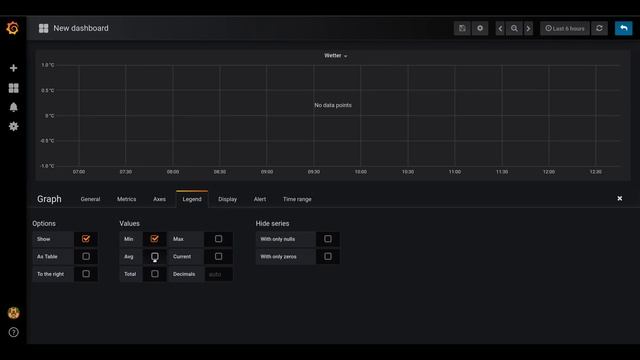
Task: Enable the Max value checkbox
Action: [x=218, y=239]
